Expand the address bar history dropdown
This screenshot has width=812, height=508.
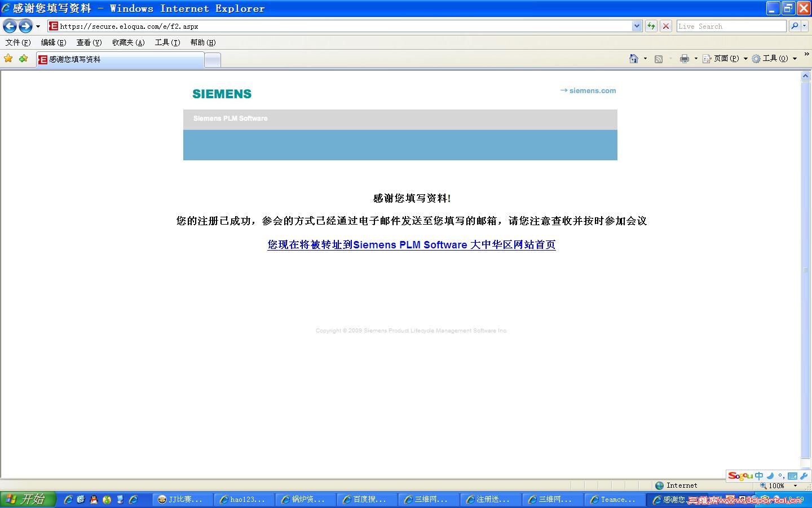coord(637,26)
